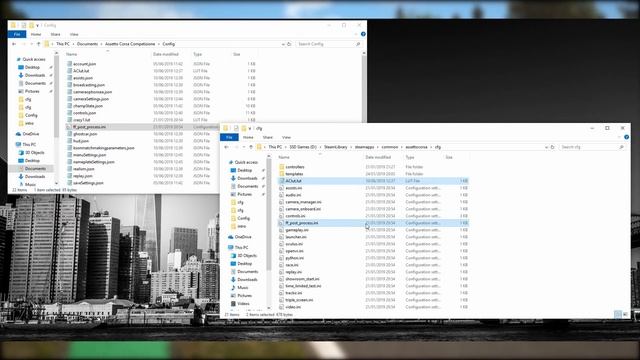Select cameraSettings.json in Config window

click(91, 99)
